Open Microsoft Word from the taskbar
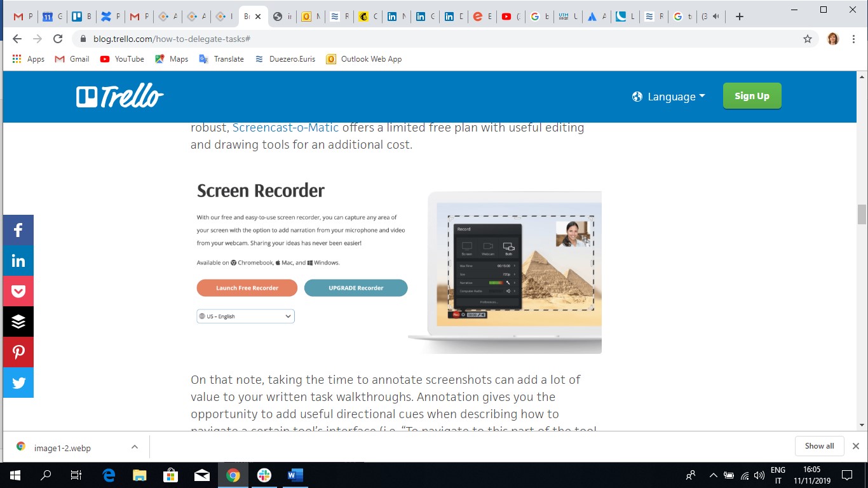 pyautogui.click(x=295, y=475)
